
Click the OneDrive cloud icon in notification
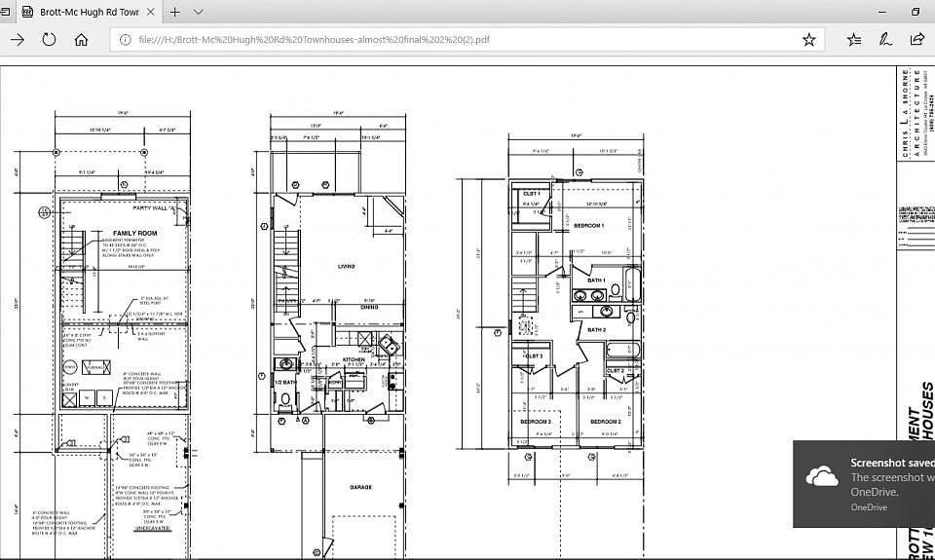pos(822,475)
